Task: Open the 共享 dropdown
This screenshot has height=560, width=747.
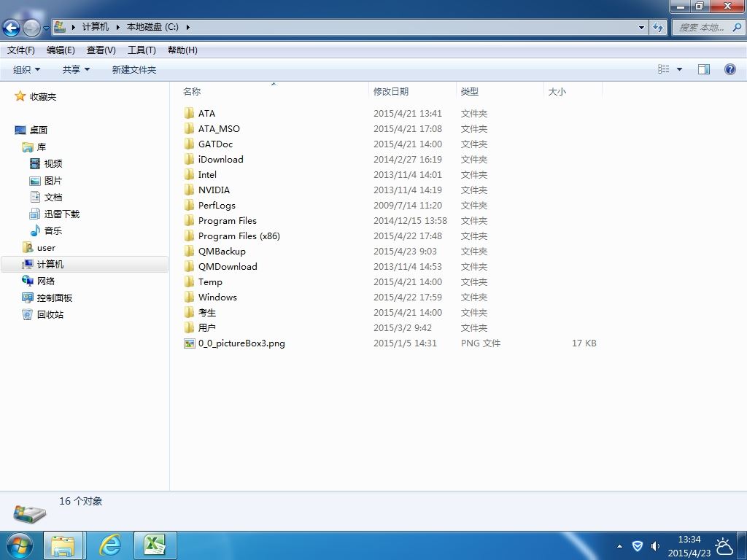Action: (76, 69)
